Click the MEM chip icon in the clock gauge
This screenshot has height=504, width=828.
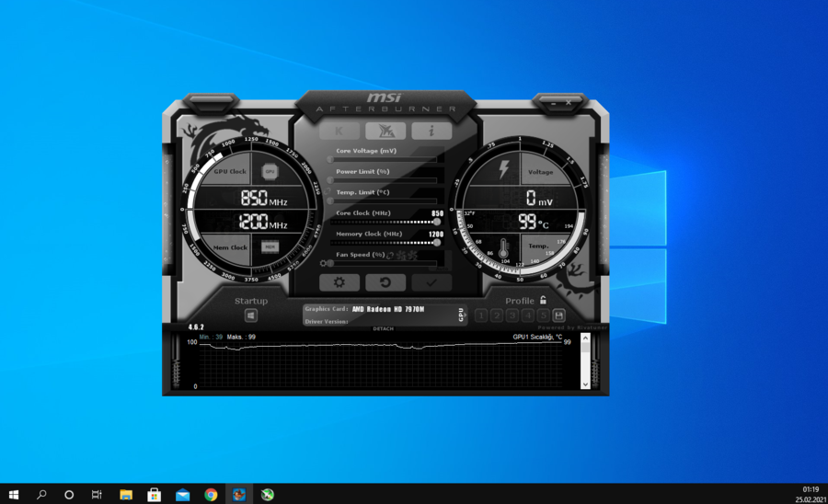tap(270, 246)
